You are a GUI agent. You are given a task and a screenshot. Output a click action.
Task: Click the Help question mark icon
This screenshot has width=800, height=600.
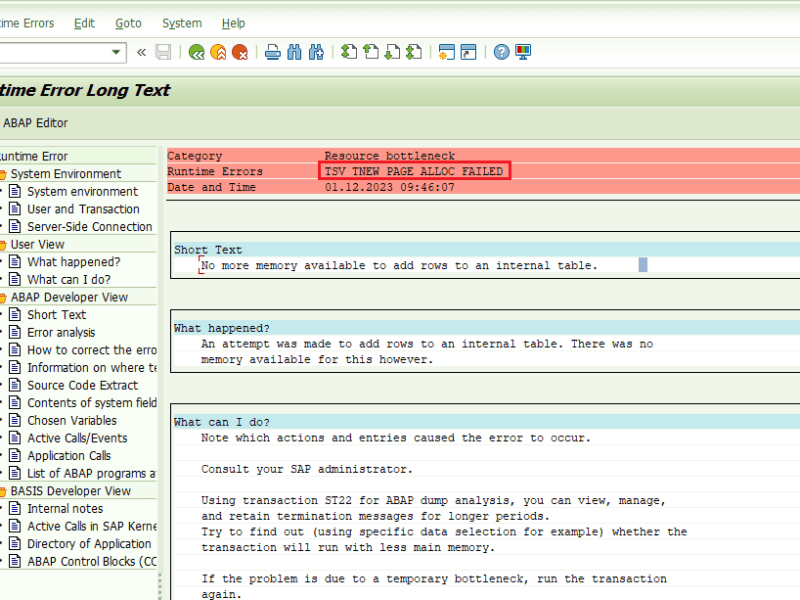tap(501, 52)
